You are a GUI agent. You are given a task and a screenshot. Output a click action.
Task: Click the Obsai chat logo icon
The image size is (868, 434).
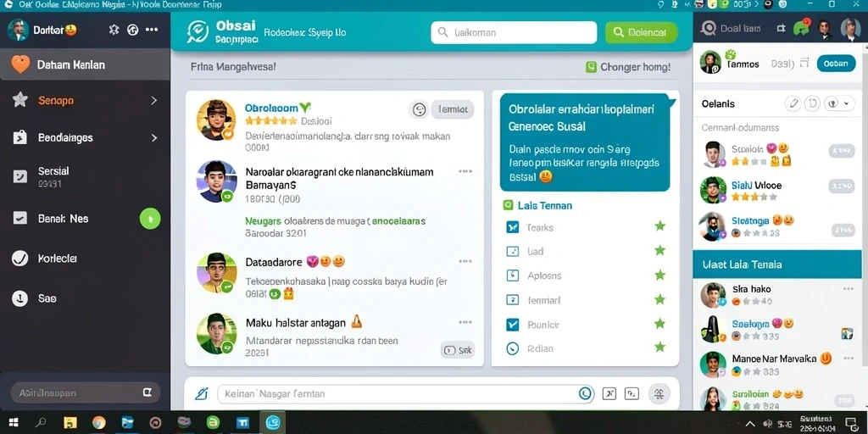tap(198, 31)
